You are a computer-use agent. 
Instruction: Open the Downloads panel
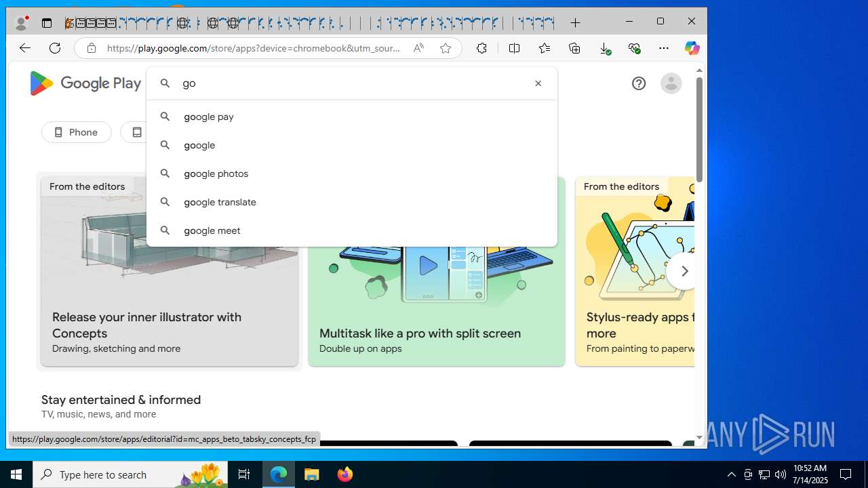[x=605, y=48]
